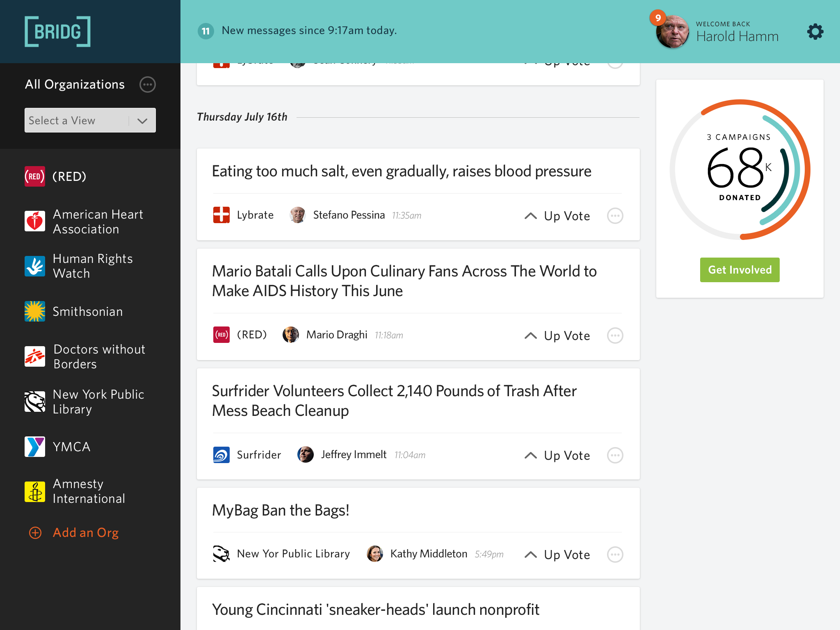This screenshot has height=630, width=840.
Task: Select Doctors without Borders in sidebar
Action: click(x=99, y=356)
